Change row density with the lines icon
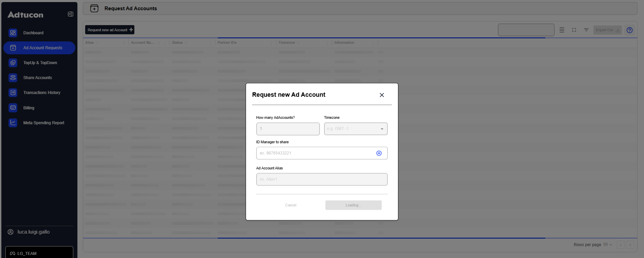Screen dimensions: 644x258 pos(562,30)
